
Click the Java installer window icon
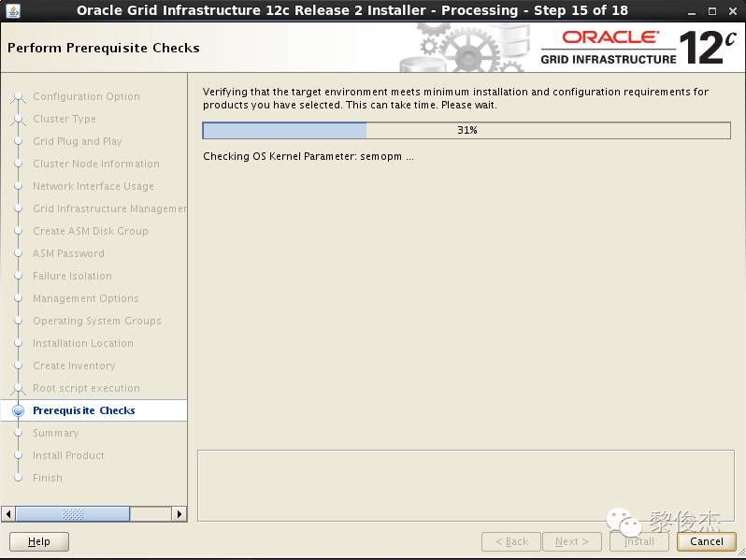[13, 10]
